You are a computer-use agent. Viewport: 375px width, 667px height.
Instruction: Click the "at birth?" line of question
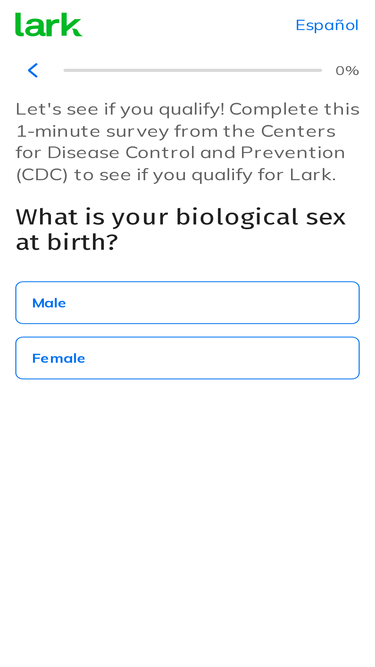pyautogui.click(x=67, y=242)
